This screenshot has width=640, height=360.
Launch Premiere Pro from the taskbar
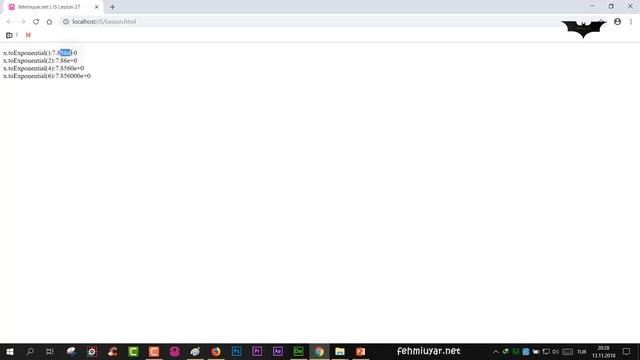click(x=257, y=351)
